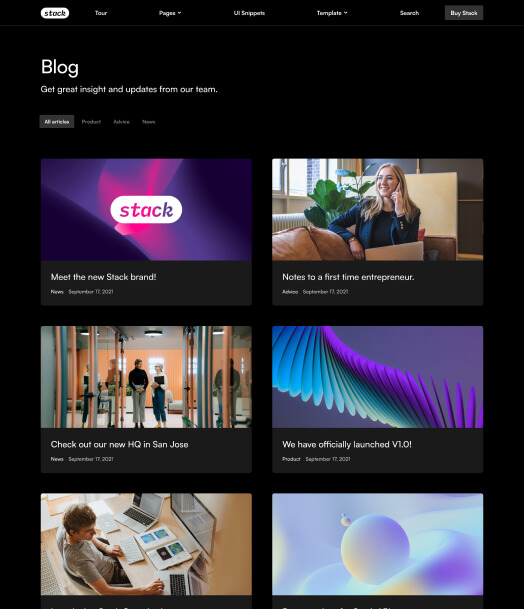The image size is (524, 609).
Task: Open thumbnail of woman on phone
Action: [x=378, y=210]
